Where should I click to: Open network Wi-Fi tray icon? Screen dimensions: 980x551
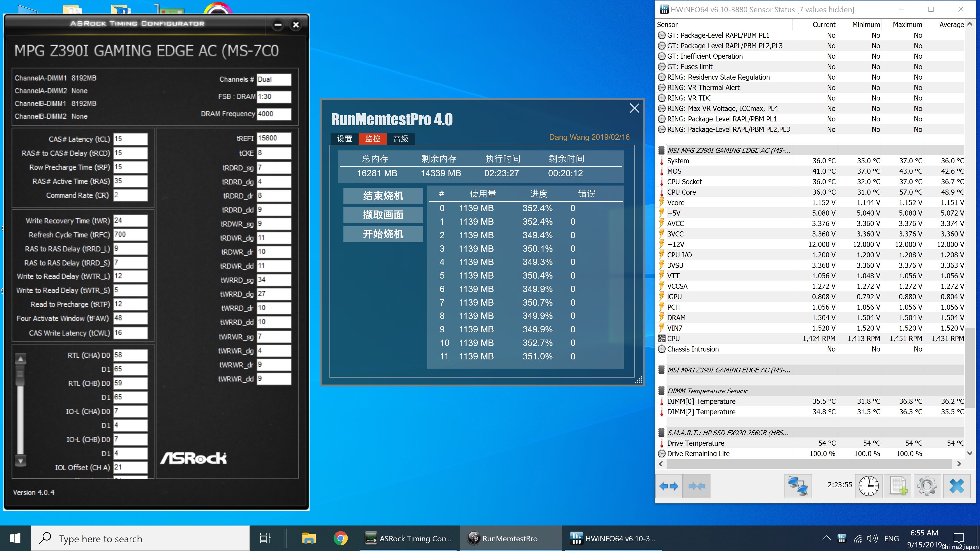857,539
